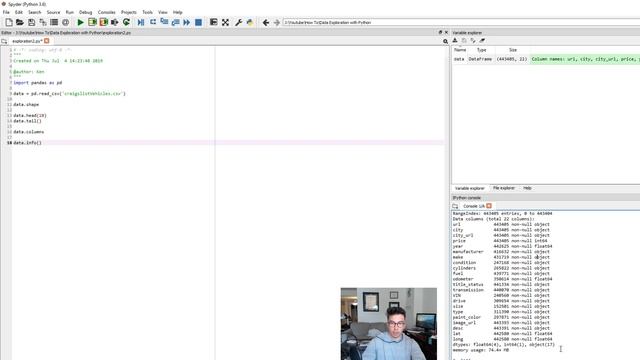The height and width of the screenshot is (360, 640).
Task: Close Console 1/A tab
Action: point(489,206)
